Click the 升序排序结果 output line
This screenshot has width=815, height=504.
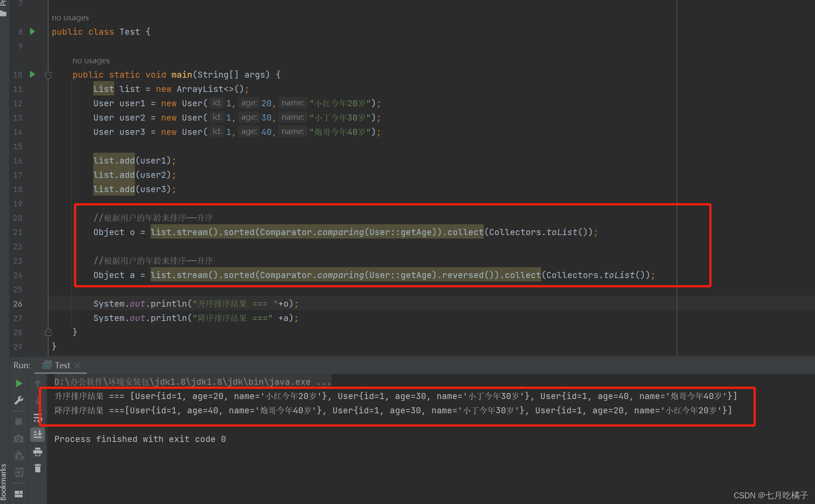396,396
